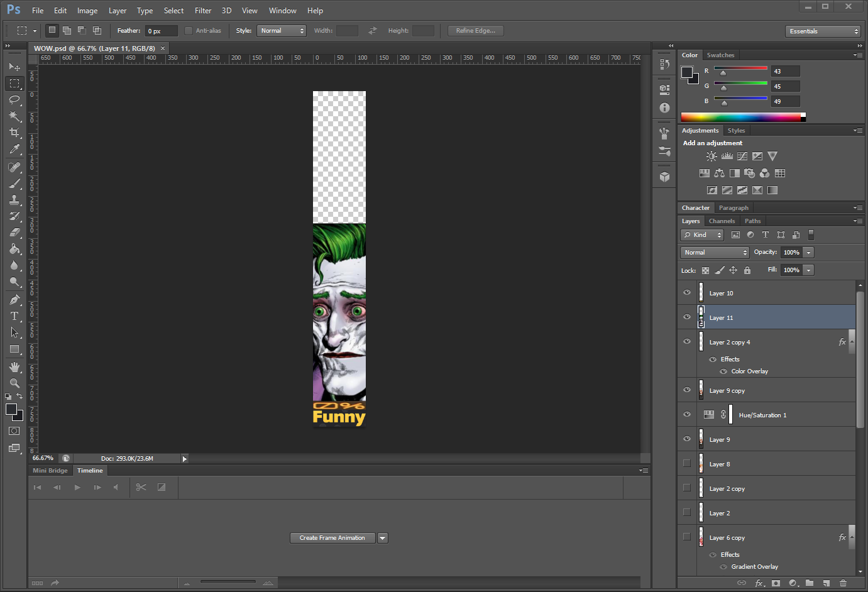Click the Refine Edge button
The height and width of the screenshot is (592, 868).
tap(476, 31)
